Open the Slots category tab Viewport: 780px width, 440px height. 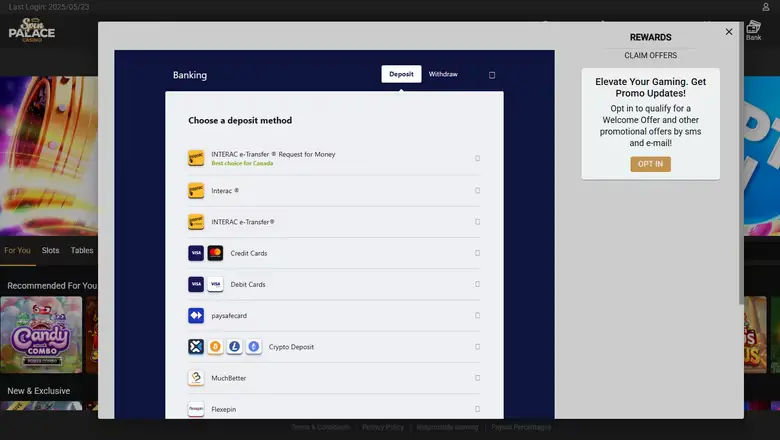(50, 251)
